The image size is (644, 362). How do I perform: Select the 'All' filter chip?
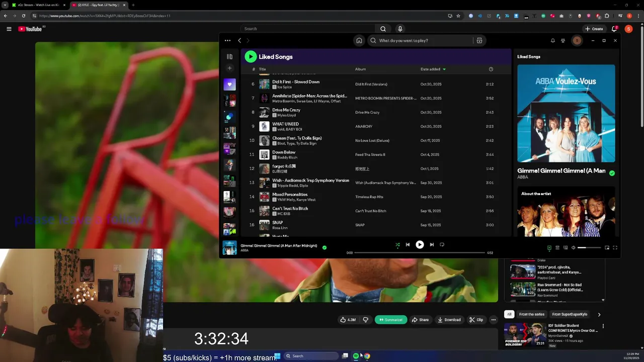pos(509,314)
